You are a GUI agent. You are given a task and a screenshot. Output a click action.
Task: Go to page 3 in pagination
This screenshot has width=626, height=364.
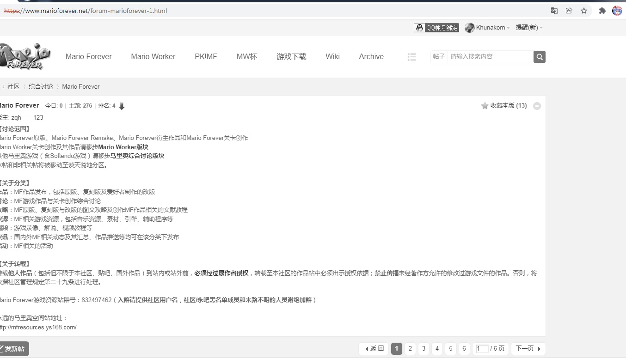click(x=423, y=348)
